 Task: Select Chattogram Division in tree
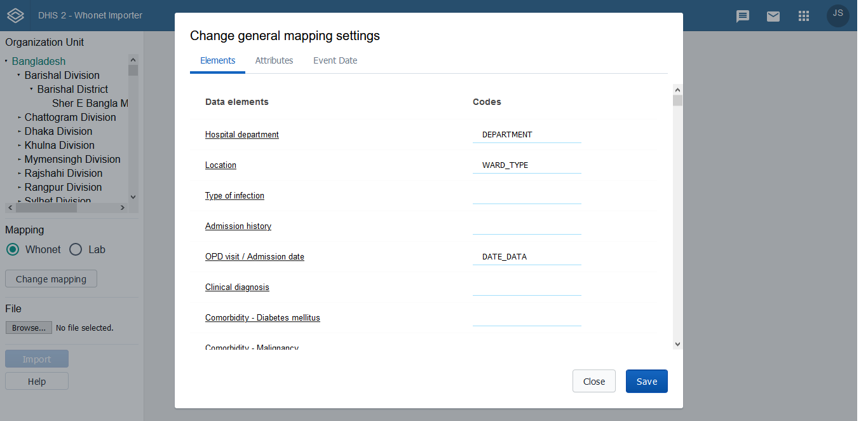71,118
